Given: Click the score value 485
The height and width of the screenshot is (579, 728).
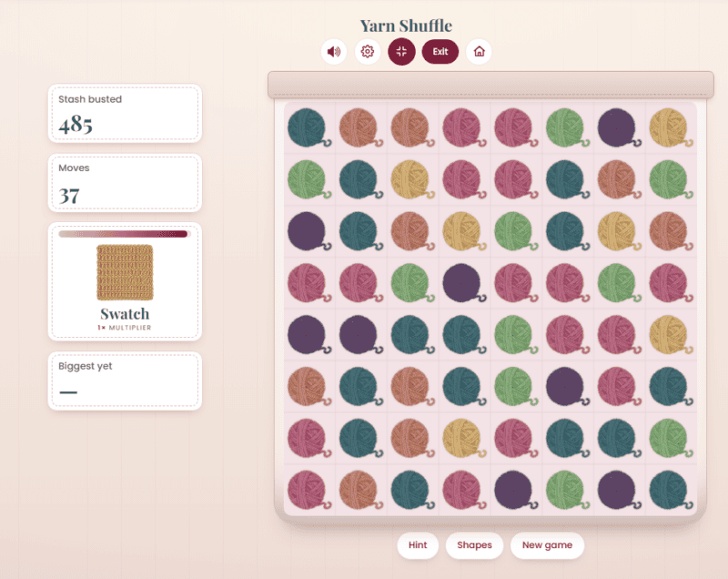Looking at the screenshot, I should pos(76,125).
